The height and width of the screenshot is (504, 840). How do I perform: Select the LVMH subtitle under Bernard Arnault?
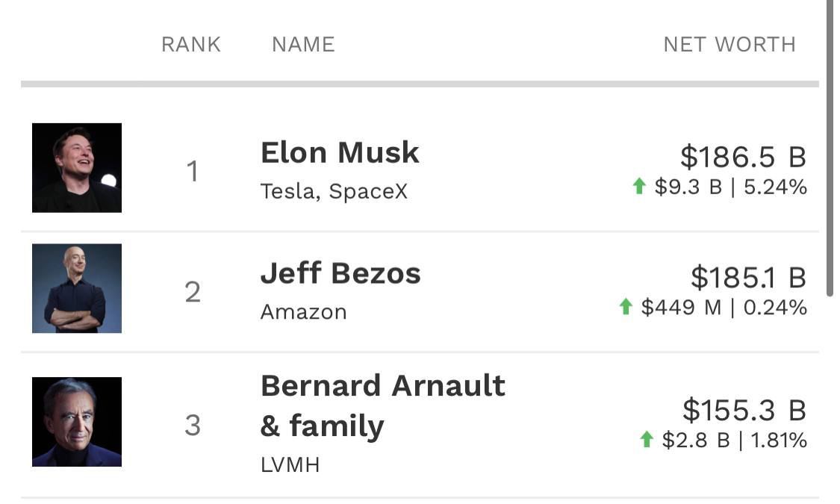pyautogui.click(x=290, y=464)
